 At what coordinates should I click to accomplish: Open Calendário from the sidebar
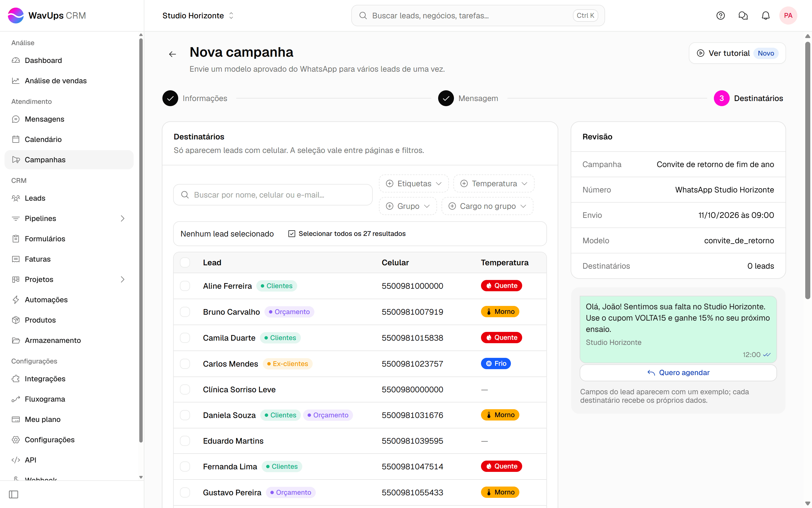coord(69,139)
